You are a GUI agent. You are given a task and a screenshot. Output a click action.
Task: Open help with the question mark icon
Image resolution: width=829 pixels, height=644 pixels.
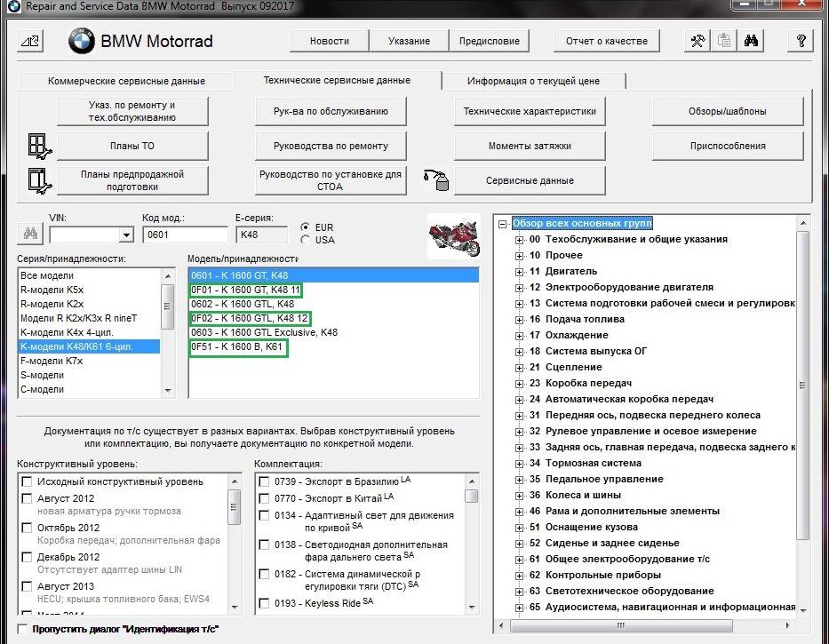801,41
